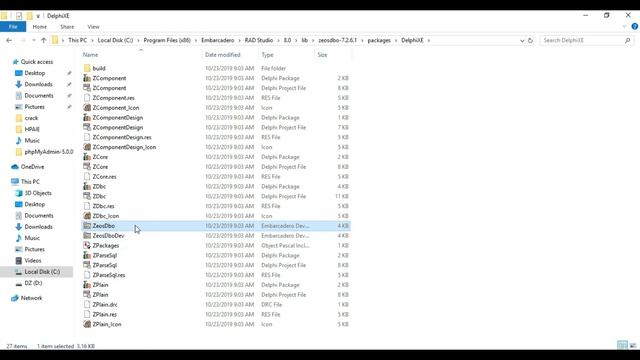This screenshot has height=360, width=640.
Task: Click the ZComponent Delphi Project File icon
Action: tap(87, 88)
